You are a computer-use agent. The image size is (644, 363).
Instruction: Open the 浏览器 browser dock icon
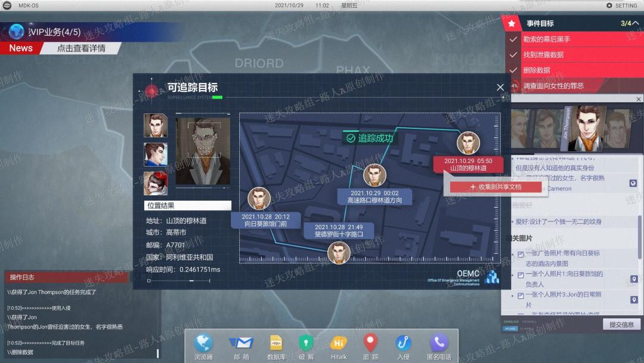click(x=203, y=343)
